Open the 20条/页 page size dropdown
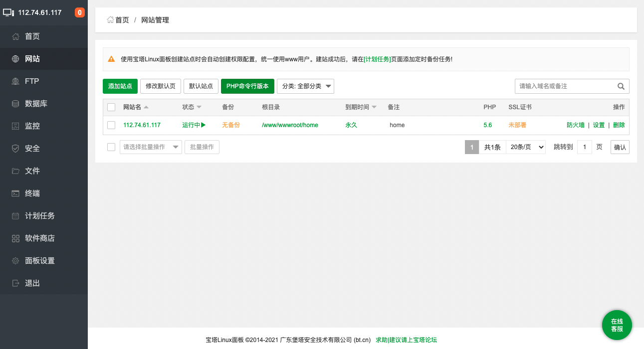The width and height of the screenshot is (644, 349). point(526,147)
